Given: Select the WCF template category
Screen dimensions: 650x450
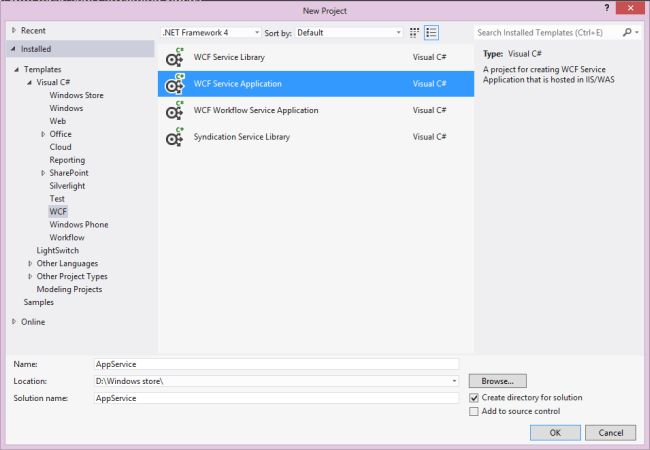Looking at the screenshot, I should 58,212.
